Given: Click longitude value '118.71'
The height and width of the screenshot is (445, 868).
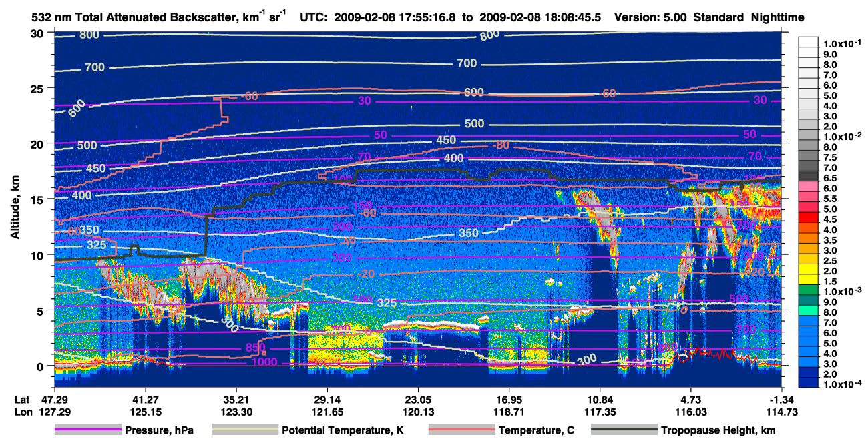Looking at the screenshot, I should (x=509, y=412).
